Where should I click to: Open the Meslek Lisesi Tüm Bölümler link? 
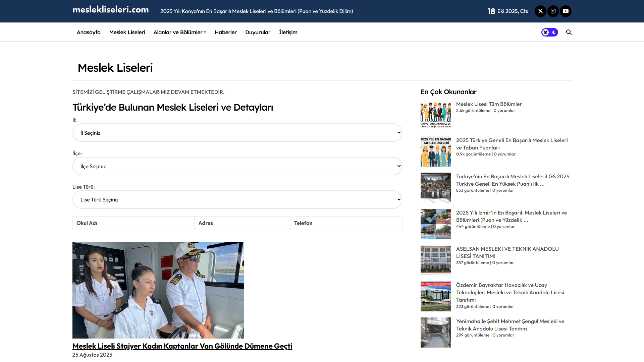coord(489,104)
